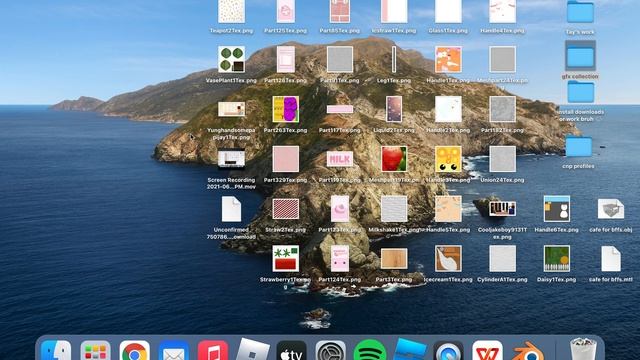
Task: Select the Screen Recording .mov file
Action: (231, 158)
